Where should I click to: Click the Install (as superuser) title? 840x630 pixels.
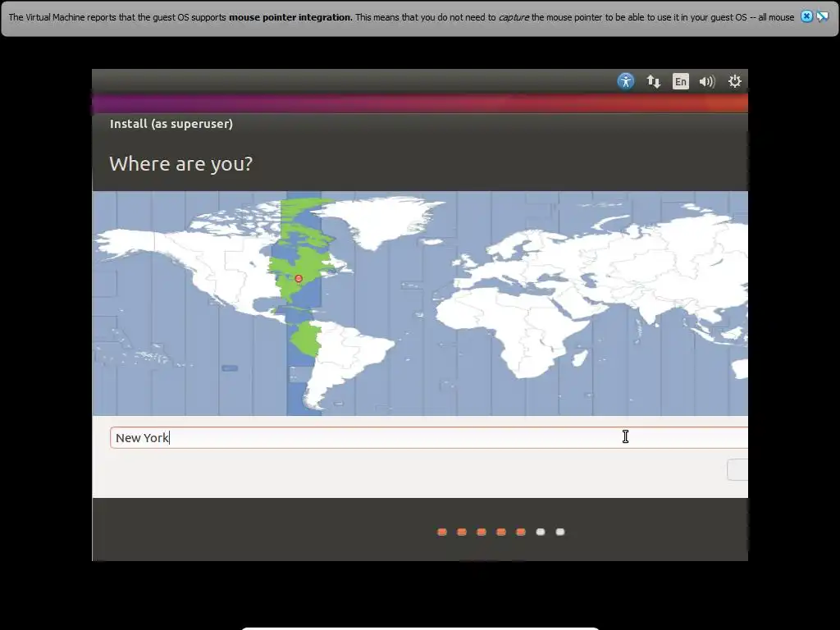click(171, 124)
